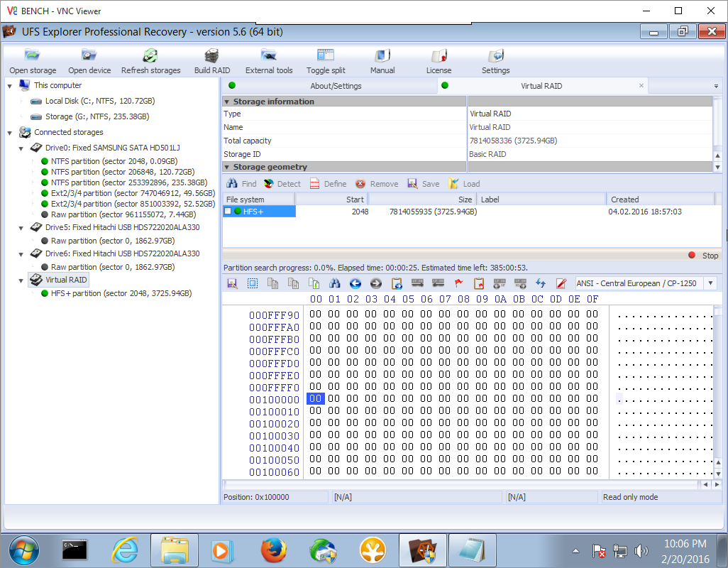Click Remove in the storage geometry toolbar
This screenshot has width=728, height=568.
[377, 184]
